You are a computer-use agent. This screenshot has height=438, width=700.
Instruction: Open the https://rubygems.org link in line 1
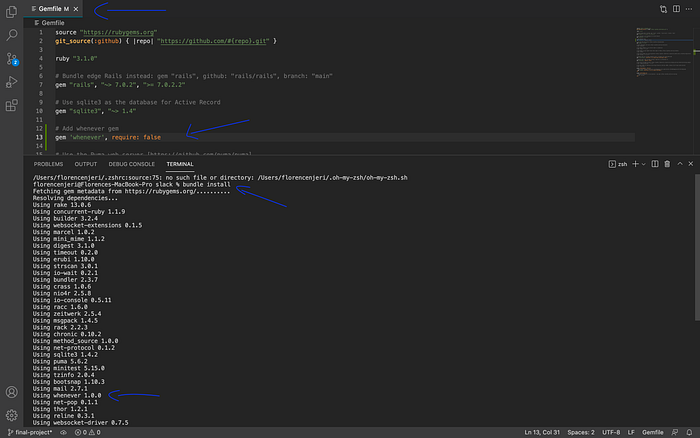[118, 32]
